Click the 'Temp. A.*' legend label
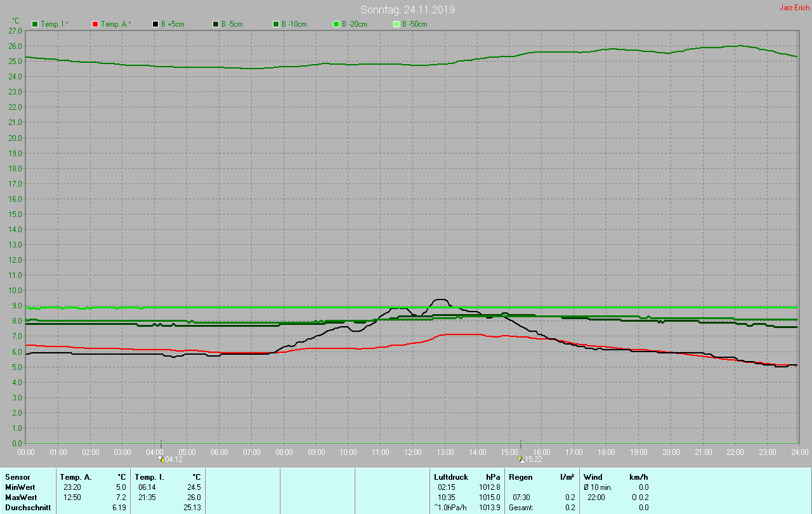The image size is (812, 514). [x=116, y=24]
